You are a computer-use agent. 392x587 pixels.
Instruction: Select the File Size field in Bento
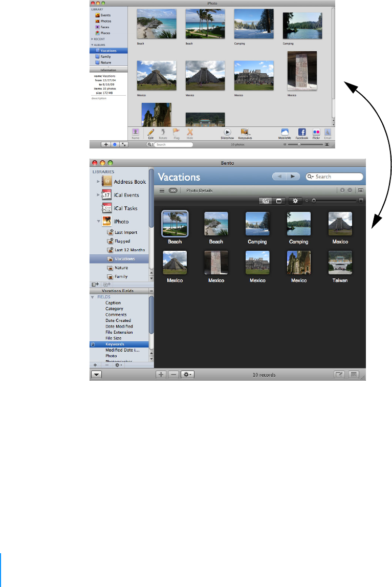[x=114, y=338]
